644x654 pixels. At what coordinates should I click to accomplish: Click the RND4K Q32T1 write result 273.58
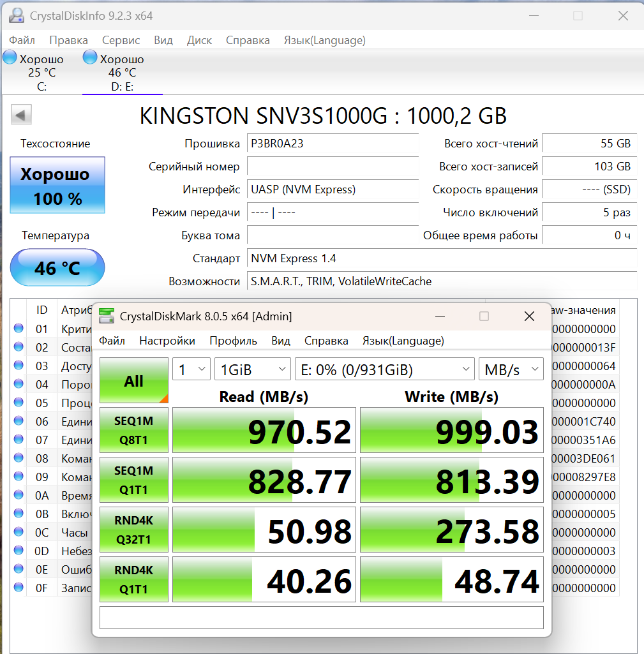452,530
